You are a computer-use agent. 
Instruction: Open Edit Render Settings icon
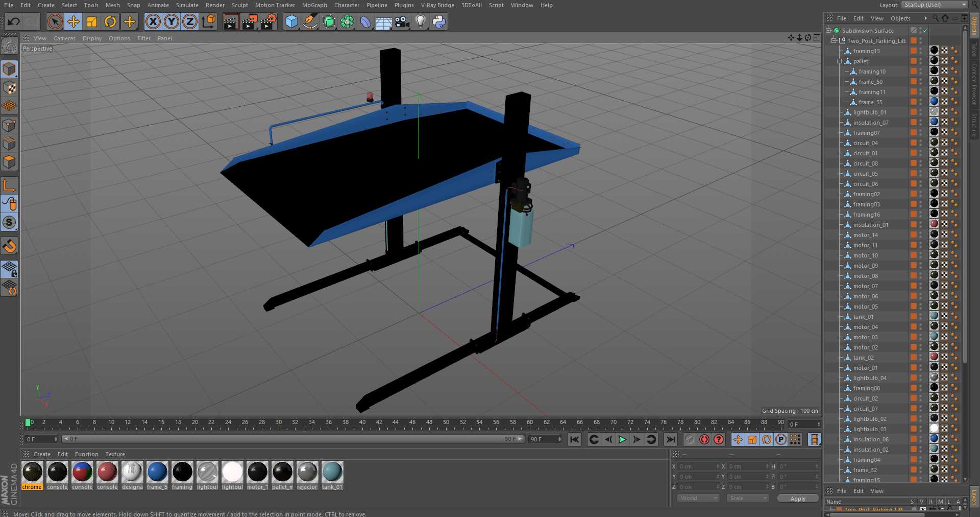(268, 21)
